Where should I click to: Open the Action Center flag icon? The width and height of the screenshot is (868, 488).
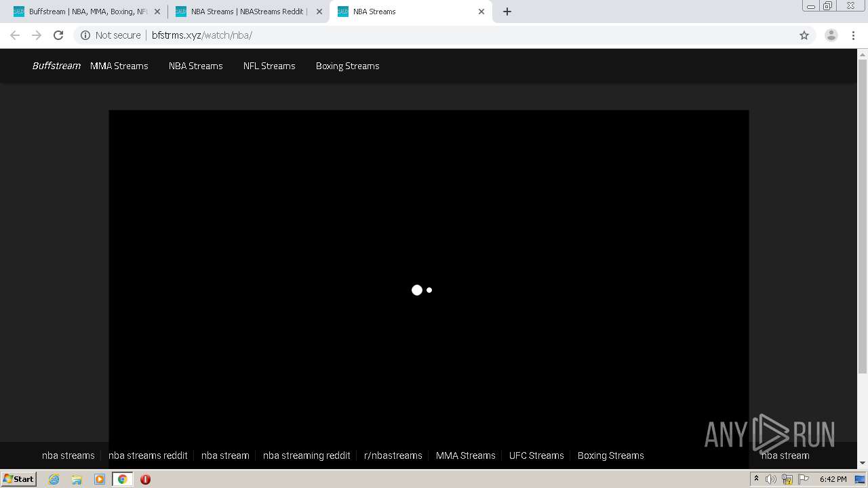tap(804, 479)
